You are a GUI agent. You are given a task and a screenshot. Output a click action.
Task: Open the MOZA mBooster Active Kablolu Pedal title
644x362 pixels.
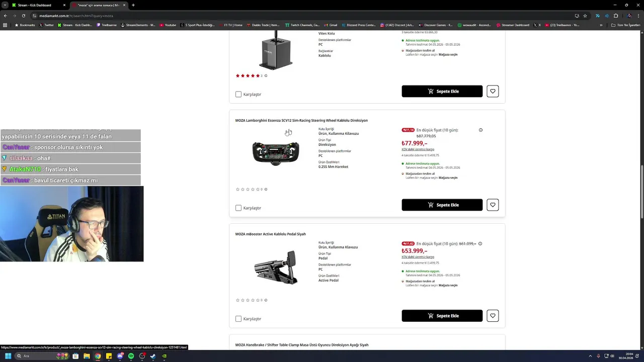click(270, 234)
